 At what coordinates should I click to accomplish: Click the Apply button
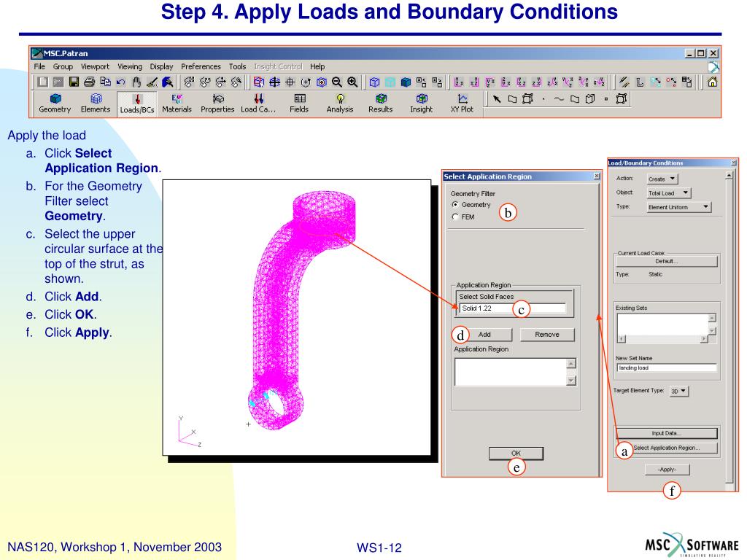click(667, 470)
